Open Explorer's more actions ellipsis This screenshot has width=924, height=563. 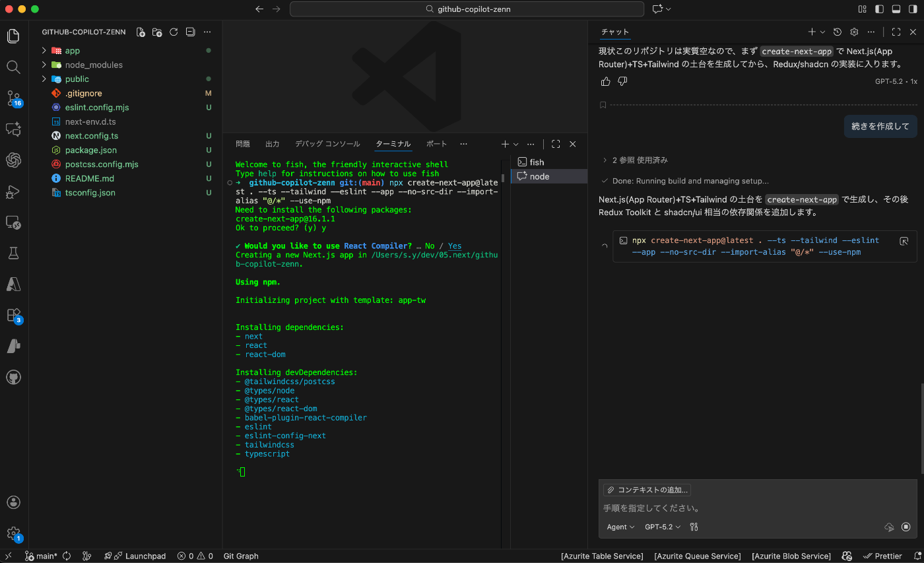click(x=207, y=32)
